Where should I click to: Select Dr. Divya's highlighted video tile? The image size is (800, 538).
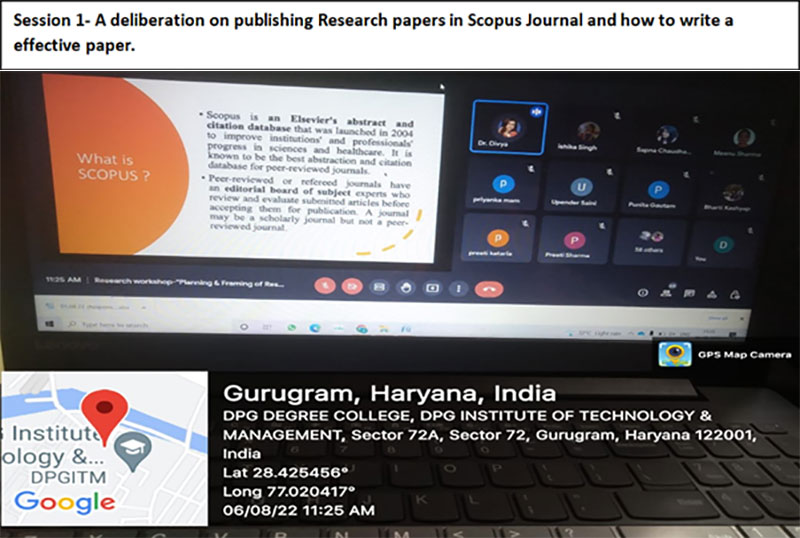[x=509, y=127]
